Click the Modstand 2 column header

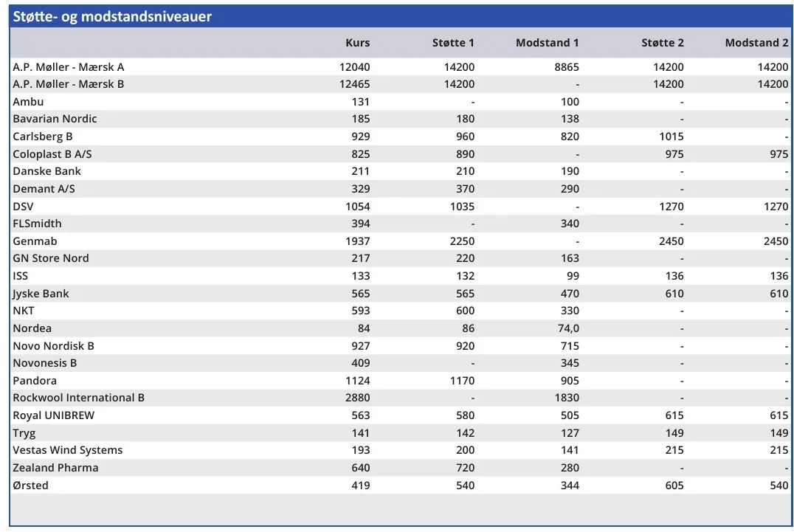pos(756,43)
